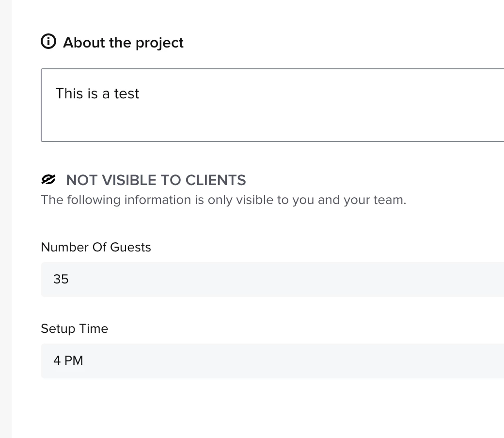Screen dimensions: 504x438
Task: Click the word 'project' in the section heading
Action: pos(159,43)
